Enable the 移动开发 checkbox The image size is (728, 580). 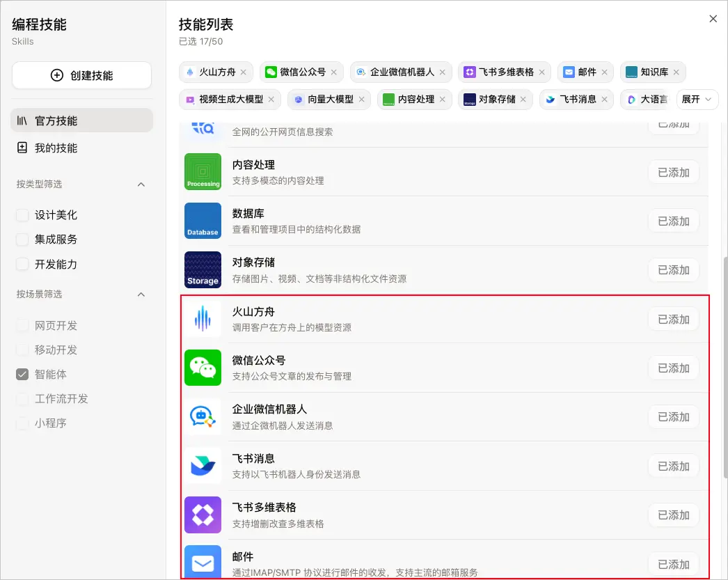point(22,350)
